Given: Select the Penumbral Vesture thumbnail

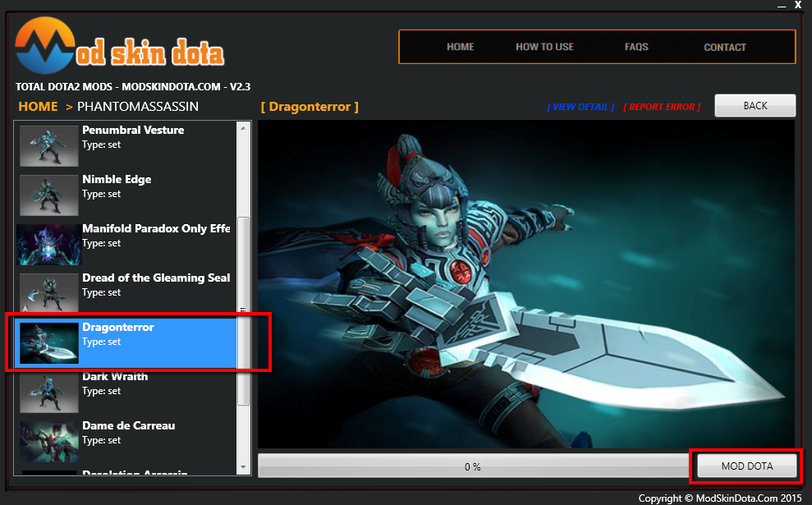Looking at the screenshot, I should pos(49,145).
